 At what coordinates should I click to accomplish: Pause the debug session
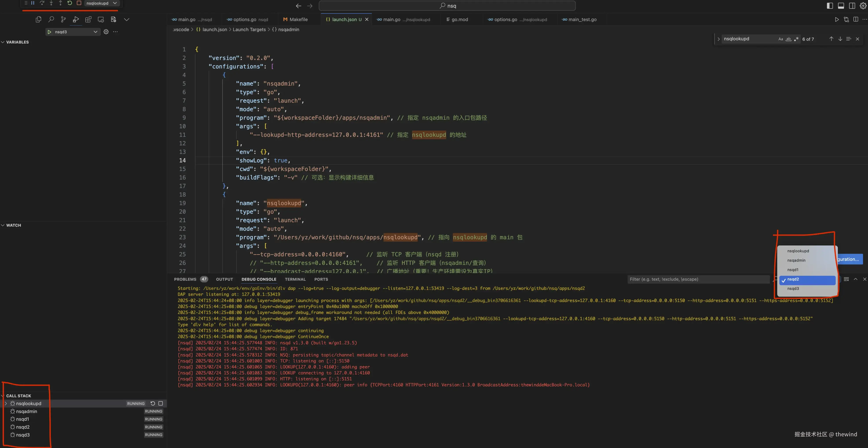click(x=33, y=3)
